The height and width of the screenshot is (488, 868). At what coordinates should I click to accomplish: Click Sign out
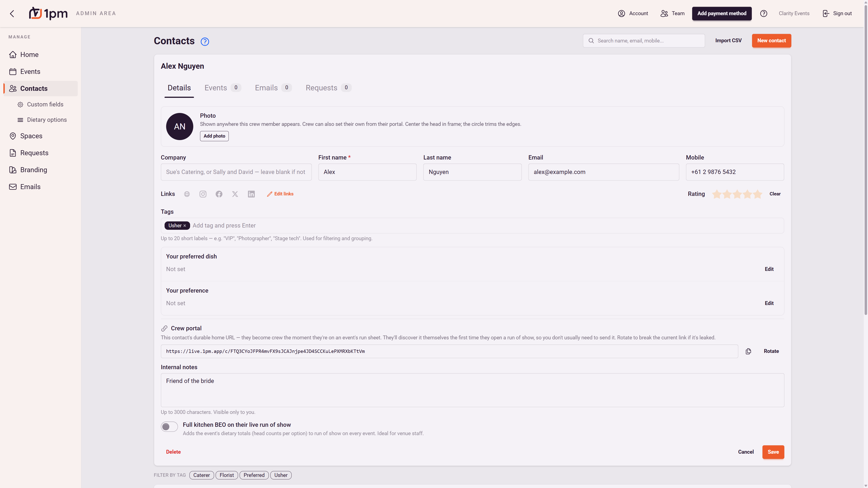pyautogui.click(x=837, y=14)
